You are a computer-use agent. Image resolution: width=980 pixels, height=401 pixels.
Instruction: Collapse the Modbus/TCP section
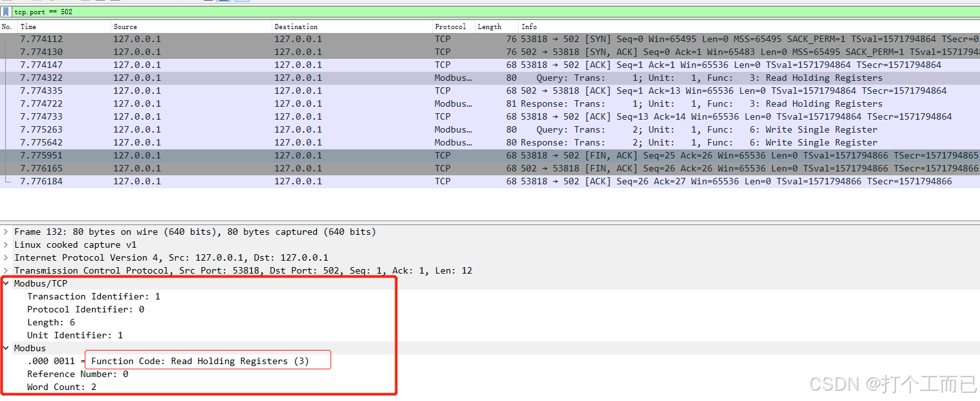point(5,283)
